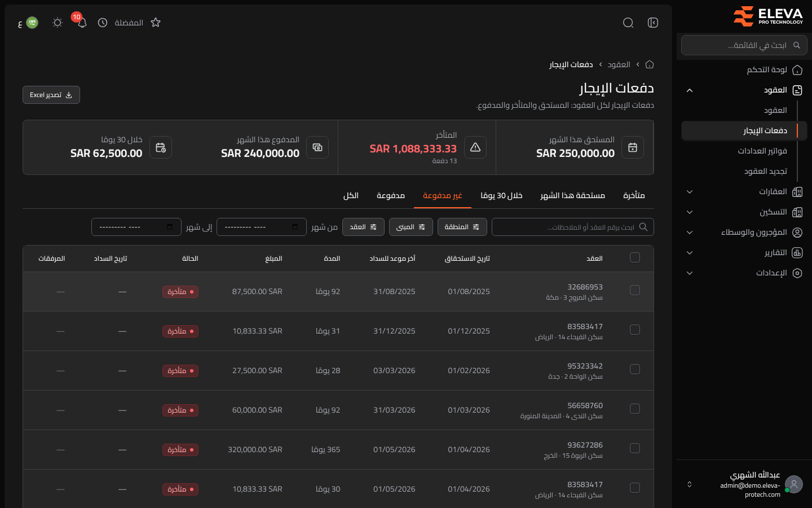The image size is (812, 508).
Task: Click the ELEVA logo
Action: click(767, 16)
